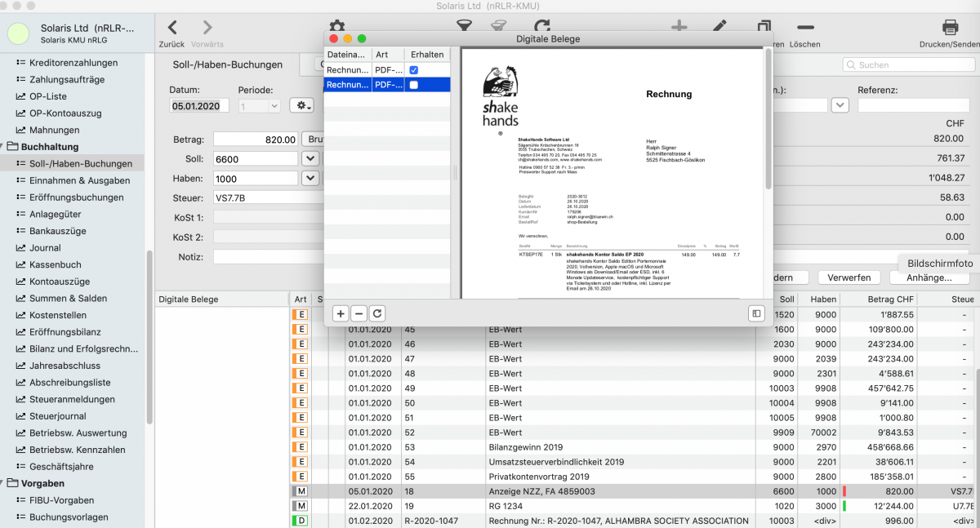The width and height of the screenshot is (980, 528).
Task: Check Erhalten for the selected Rechnung file
Action: (x=414, y=85)
